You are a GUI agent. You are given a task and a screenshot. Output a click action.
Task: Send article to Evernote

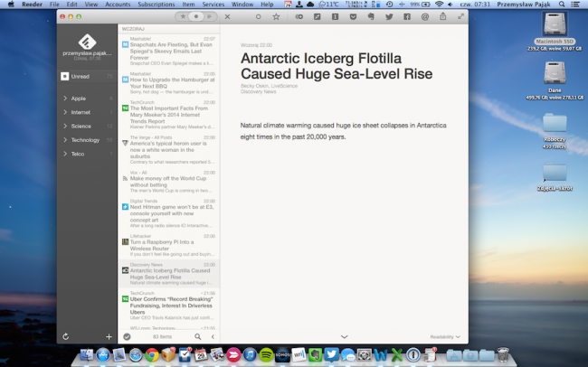(x=371, y=16)
